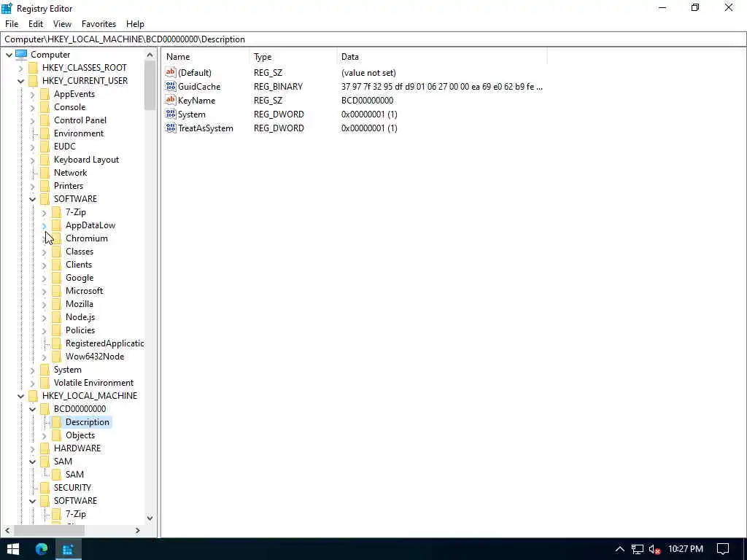The image size is (747, 560).
Task: Show hidden system tray icons
Action: [620, 549]
